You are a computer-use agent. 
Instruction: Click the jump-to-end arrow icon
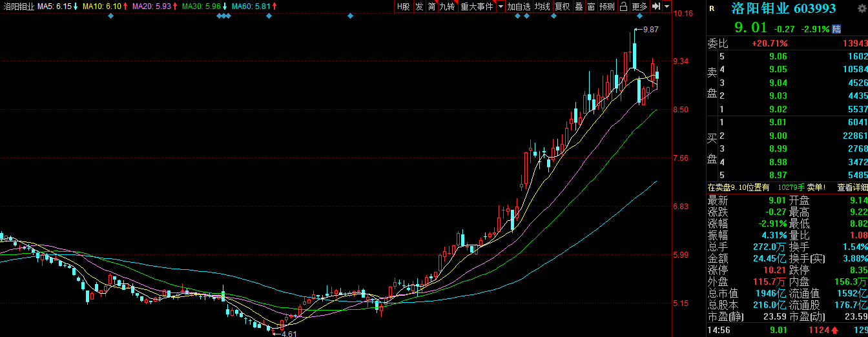click(656, 6)
